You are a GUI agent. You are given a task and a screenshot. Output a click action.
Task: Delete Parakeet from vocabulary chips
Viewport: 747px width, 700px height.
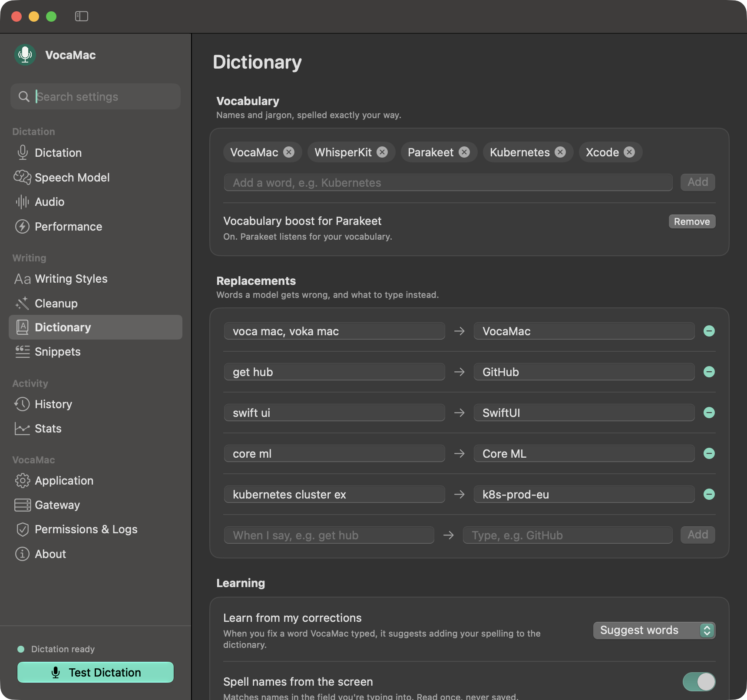464,152
